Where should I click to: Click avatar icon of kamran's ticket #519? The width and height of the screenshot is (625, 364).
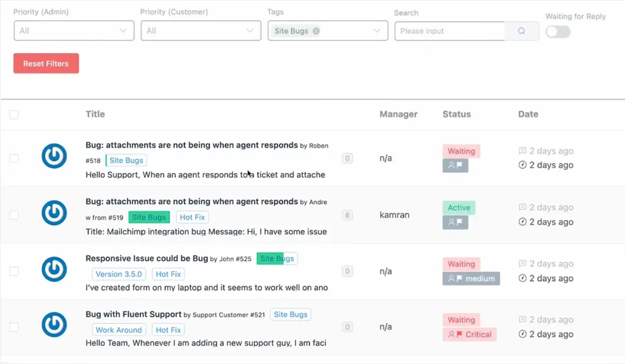click(54, 213)
